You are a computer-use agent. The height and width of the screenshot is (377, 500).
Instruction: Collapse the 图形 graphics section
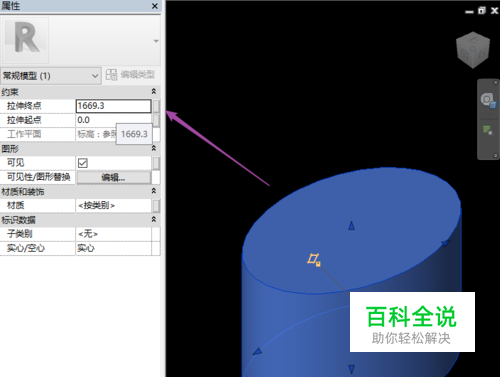click(154, 148)
